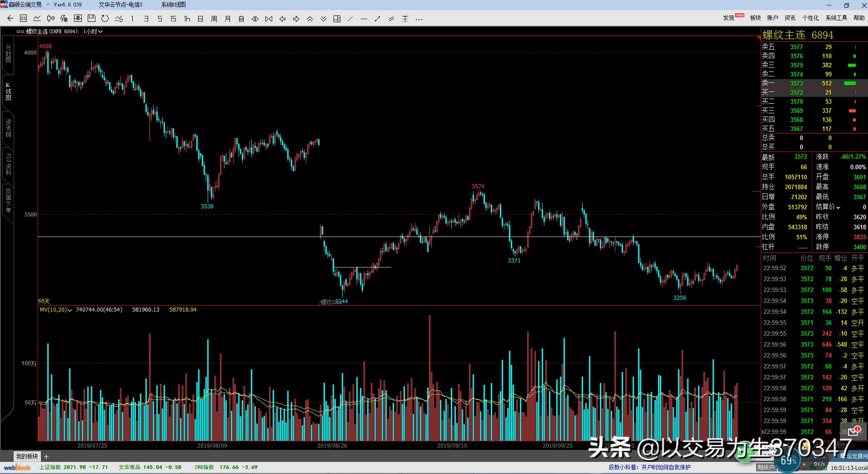Switch to monthly 月 period
Image resolution: width=868 pixels, height=474 pixels.
[x=228, y=19]
